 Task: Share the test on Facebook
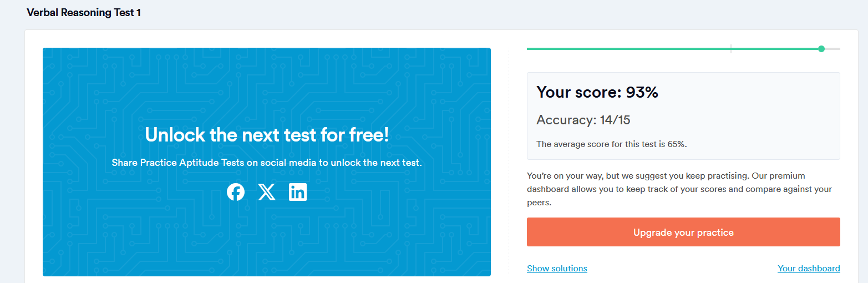coord(236,192)
